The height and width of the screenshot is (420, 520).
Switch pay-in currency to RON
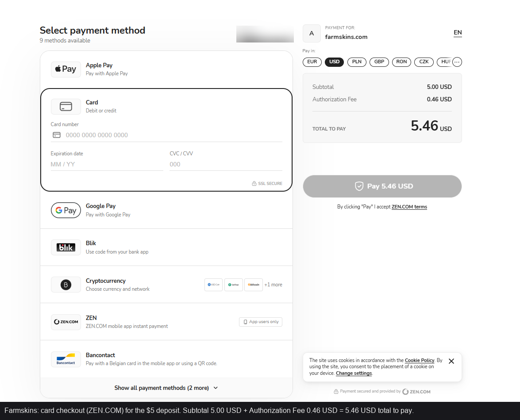[401, 62]
